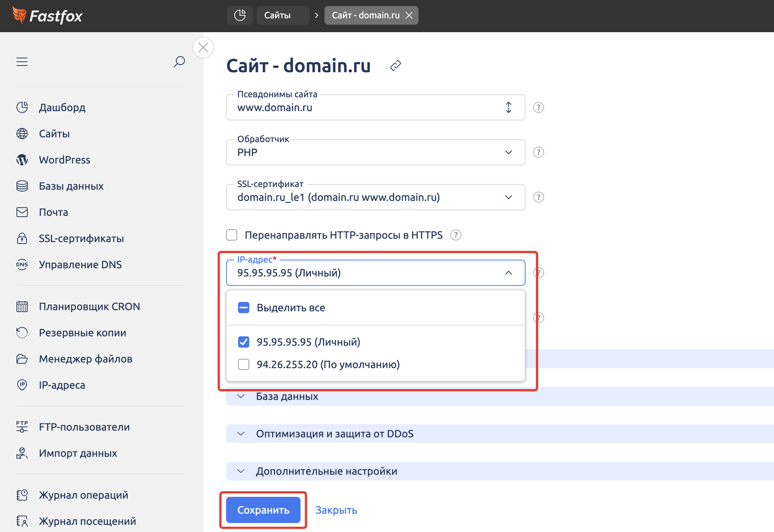Open sidebar search magnifier icon
This screenshot has height=532, width=774.
(x=179, y=62)
